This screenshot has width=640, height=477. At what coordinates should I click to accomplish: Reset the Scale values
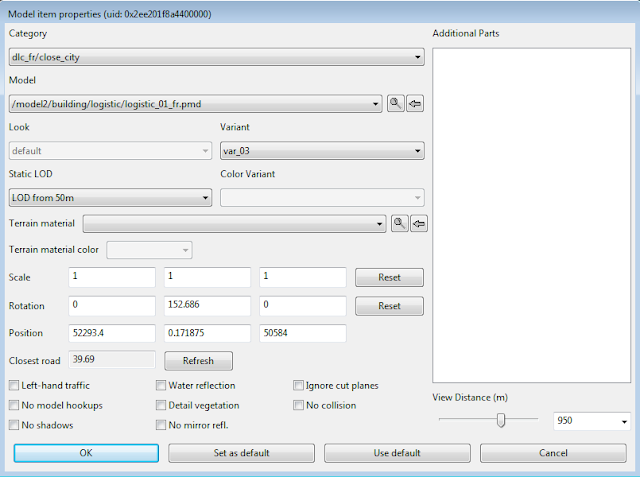389,277
